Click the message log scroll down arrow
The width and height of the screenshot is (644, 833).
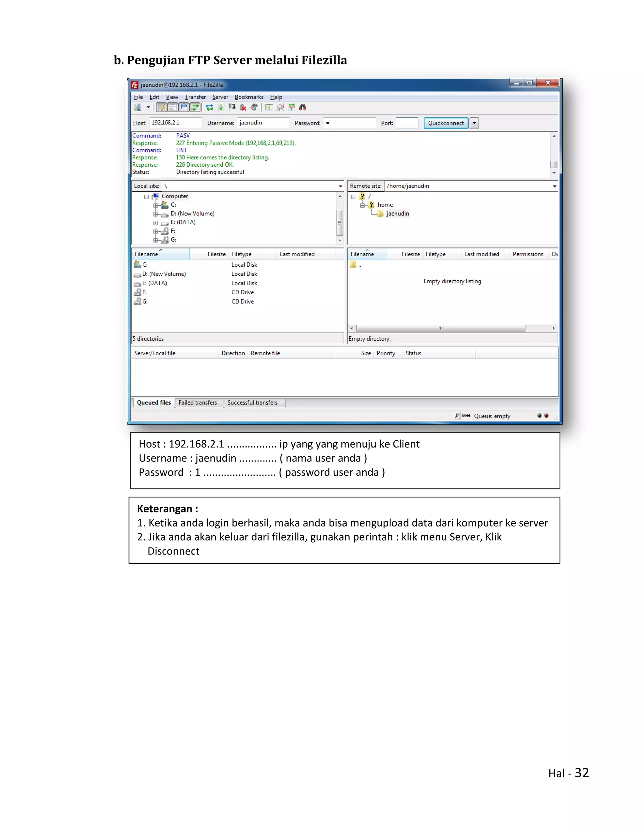554,173
